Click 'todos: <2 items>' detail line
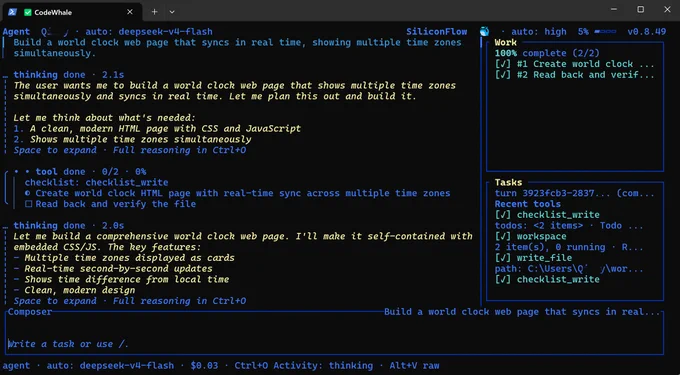Image resolution: width=680 pixels, height=375 pixels. 569,226
